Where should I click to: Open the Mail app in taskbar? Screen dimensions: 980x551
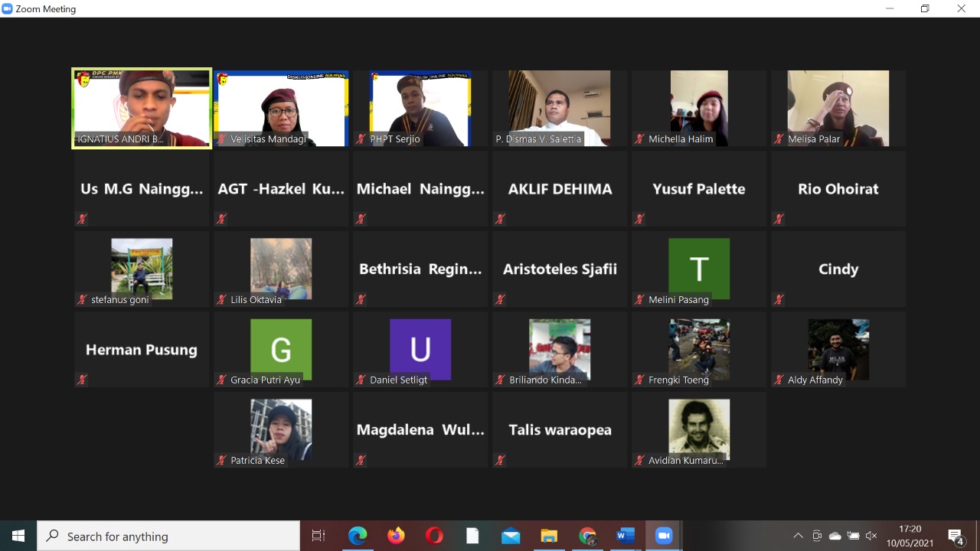tap(511, 536)
